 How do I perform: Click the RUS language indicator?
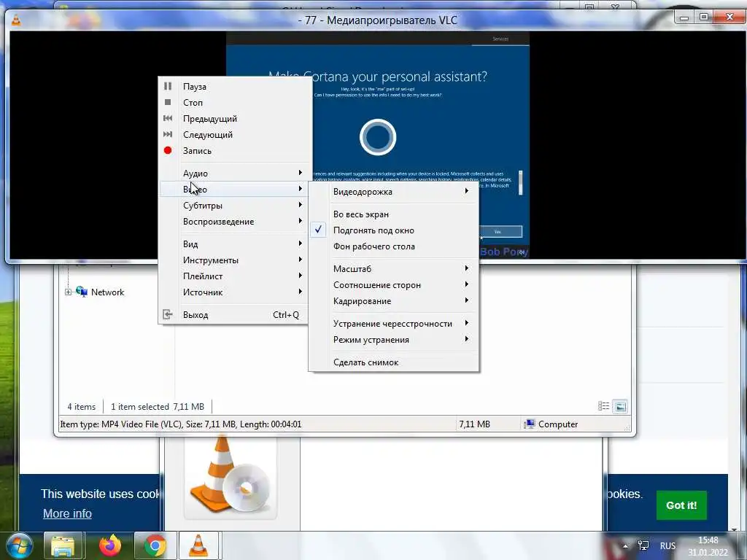tap(667, 545)
